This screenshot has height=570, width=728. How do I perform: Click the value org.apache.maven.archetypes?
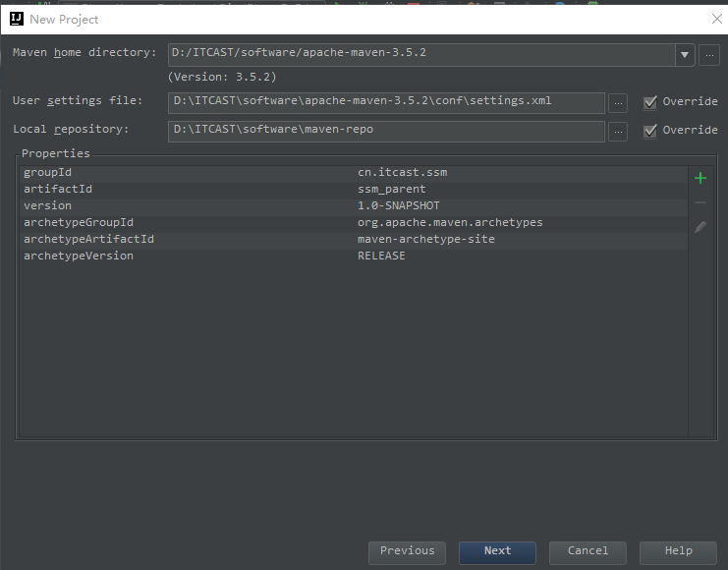pyautogui.click(x=450, y=222)
